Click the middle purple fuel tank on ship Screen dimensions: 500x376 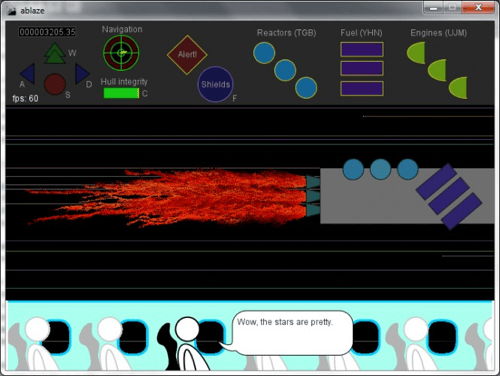[x=449, y=196]
